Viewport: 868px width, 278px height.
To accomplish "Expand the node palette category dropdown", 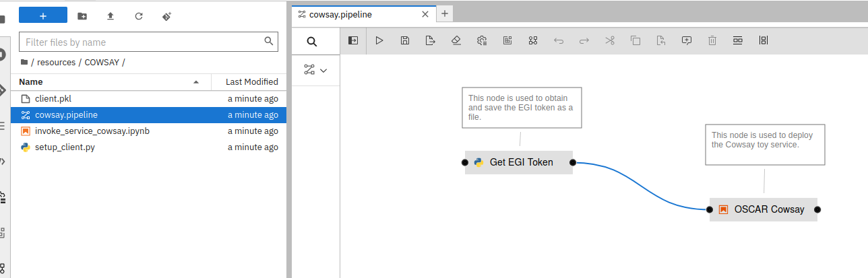I will pos(315,70).
